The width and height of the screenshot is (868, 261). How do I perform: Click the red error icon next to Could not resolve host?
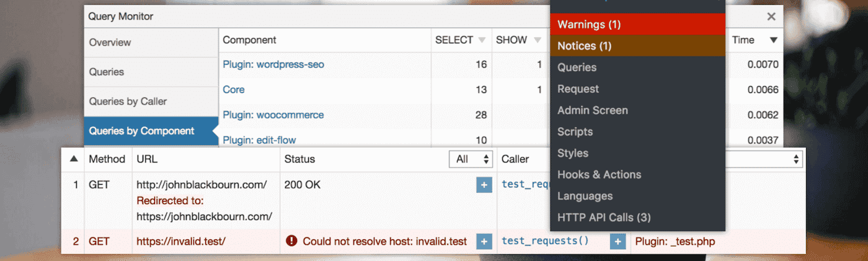tap(291, 241)
